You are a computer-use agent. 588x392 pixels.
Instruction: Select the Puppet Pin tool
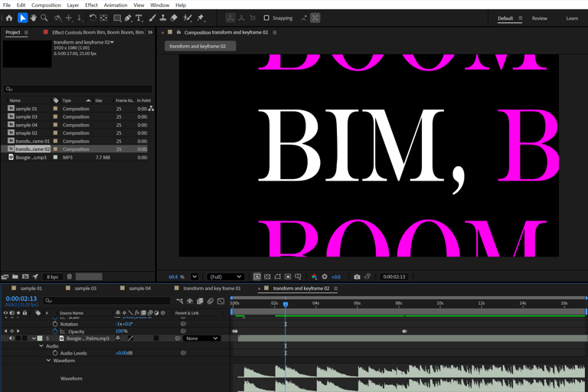pyautogui.click(x=201, y=18)
